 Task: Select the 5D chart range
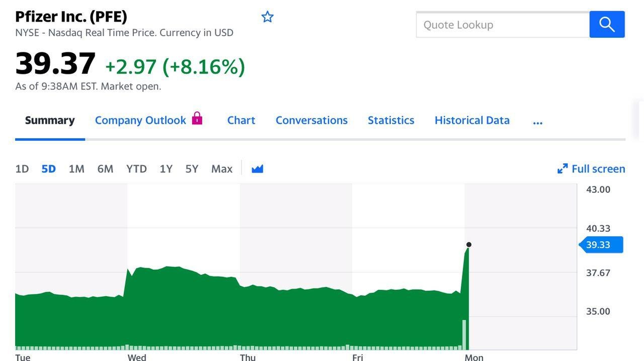coord(48,168)
